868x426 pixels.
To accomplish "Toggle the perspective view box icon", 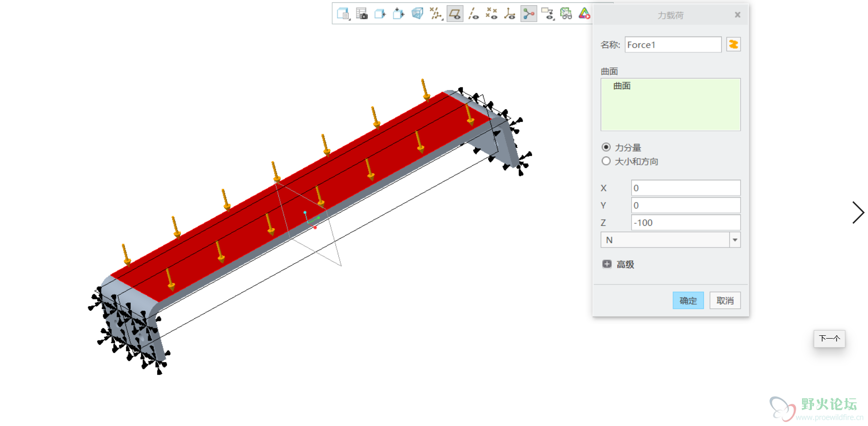I will [x=417, y=14].
